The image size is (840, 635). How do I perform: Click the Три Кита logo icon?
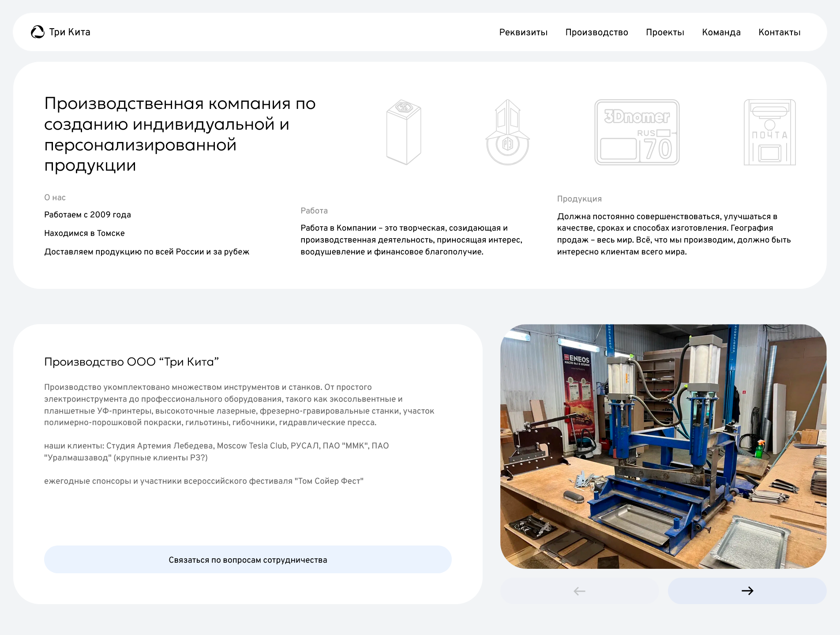click(37, 32)
